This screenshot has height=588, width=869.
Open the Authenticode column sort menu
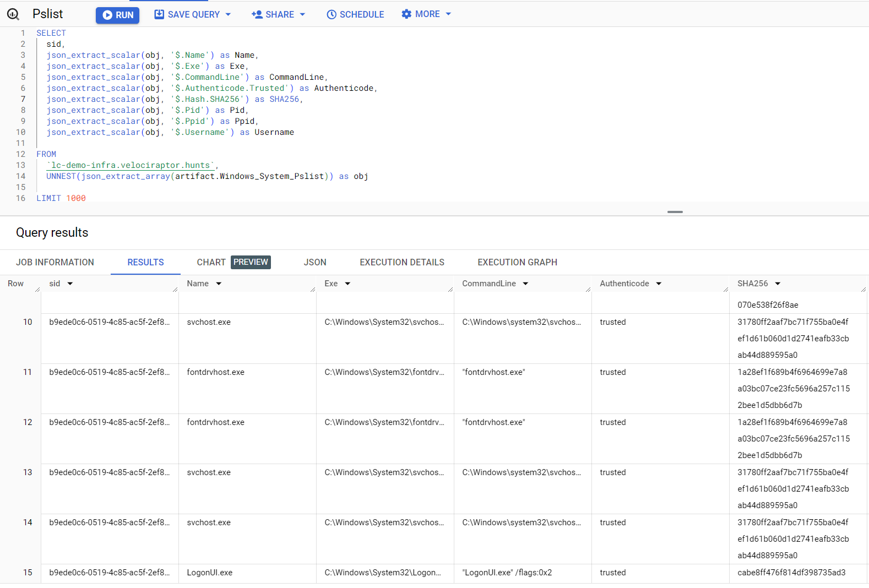(659, 284)
